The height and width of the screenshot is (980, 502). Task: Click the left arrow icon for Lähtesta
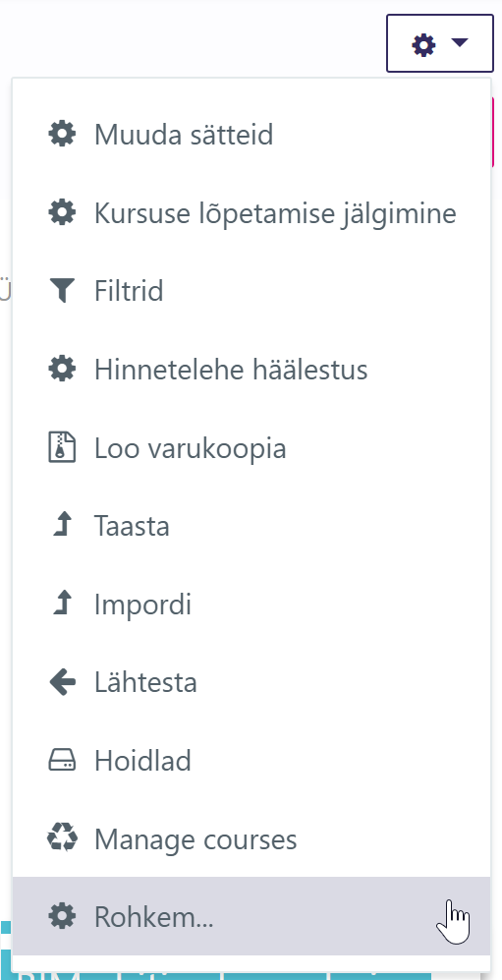(x=62, y=682)
